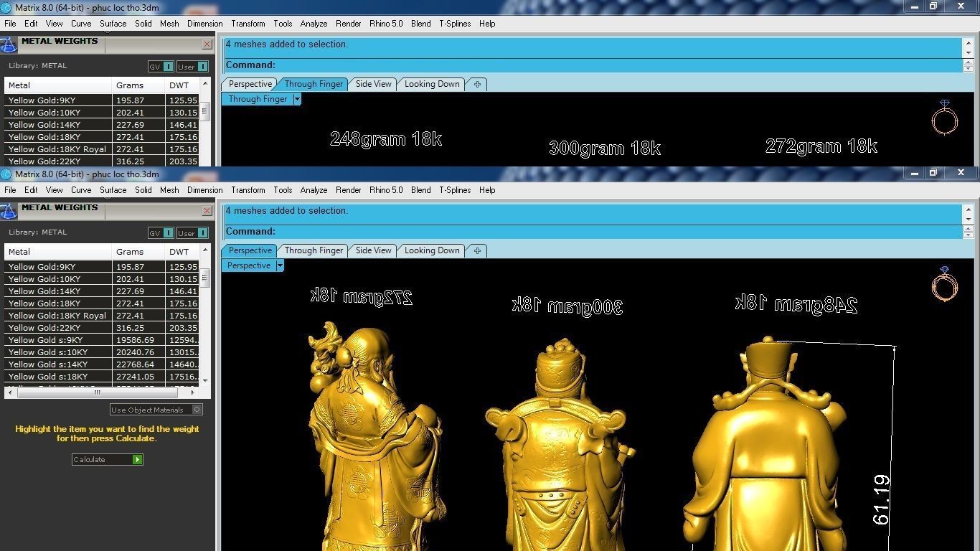The image size is (980, 551).
Task: Enable Use Object Materials option
Action: point(156,410)
